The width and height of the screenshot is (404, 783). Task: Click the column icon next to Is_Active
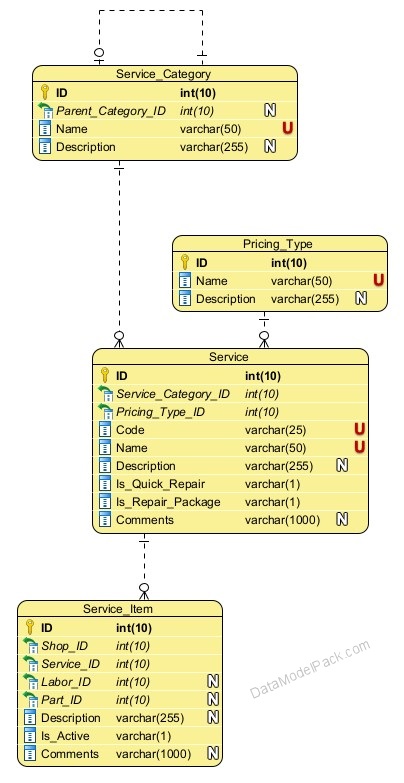point(30,736)
